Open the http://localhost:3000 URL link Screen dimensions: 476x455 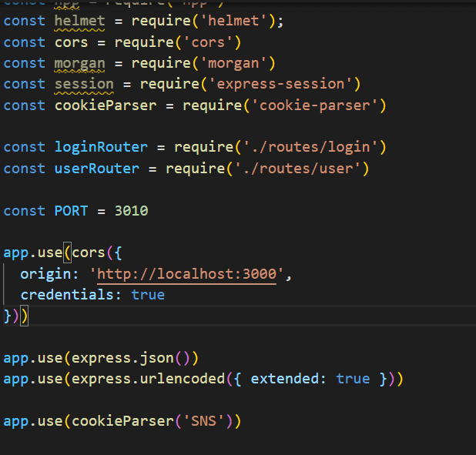pos(186,275)
